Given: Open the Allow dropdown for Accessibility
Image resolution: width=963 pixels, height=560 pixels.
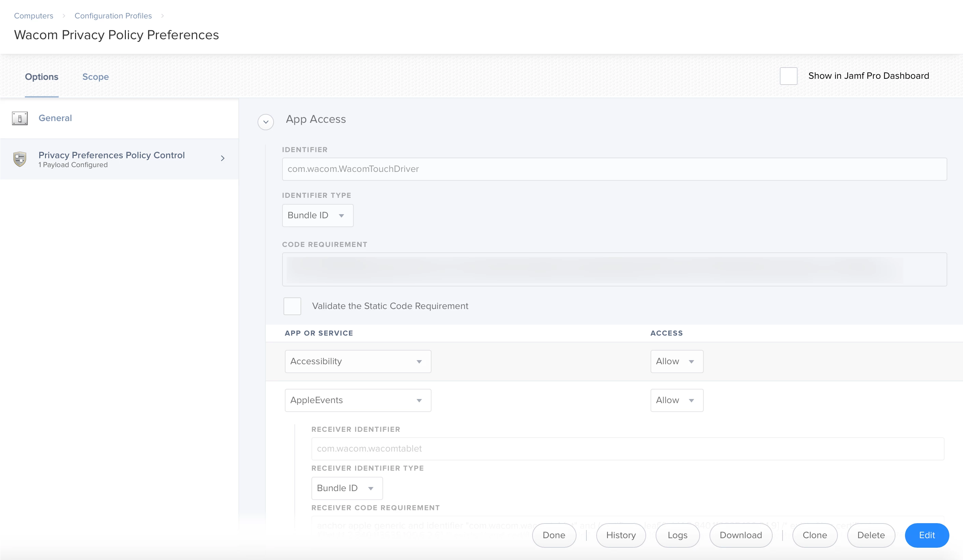Looking at the screenshot, I should coord(677,362).
